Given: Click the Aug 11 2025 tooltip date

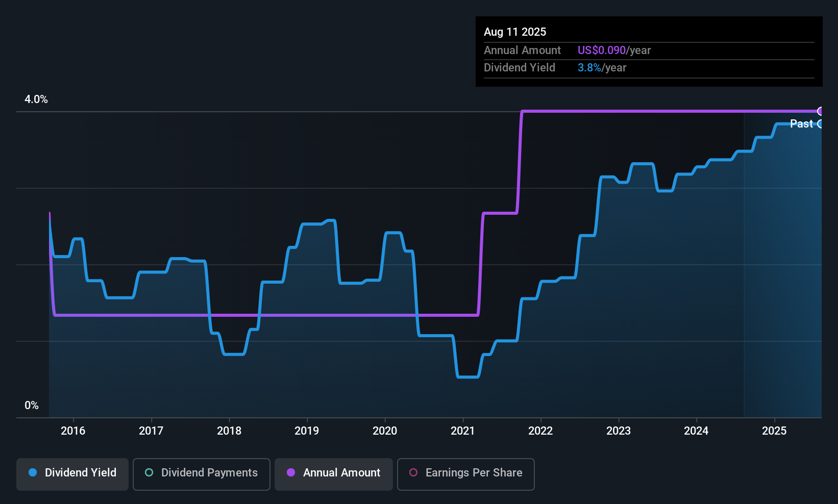Looking at the screenshot, I should 515,32.
